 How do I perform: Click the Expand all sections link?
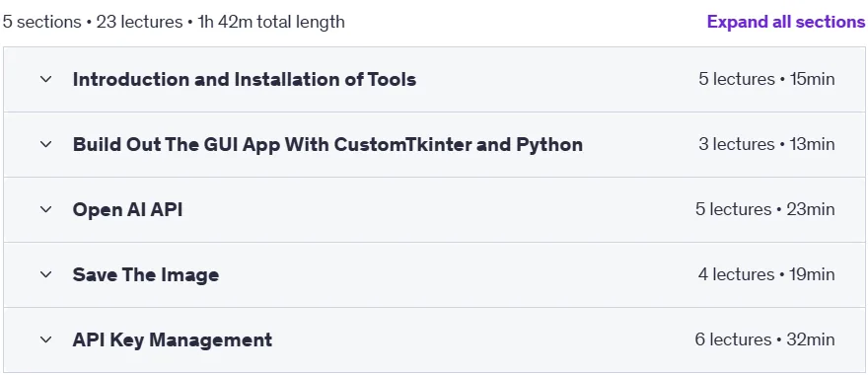coord(786,22)
